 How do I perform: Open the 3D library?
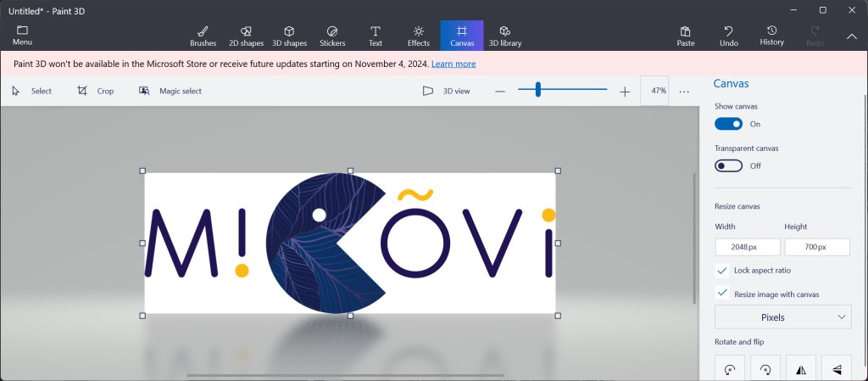click(505, 36)
